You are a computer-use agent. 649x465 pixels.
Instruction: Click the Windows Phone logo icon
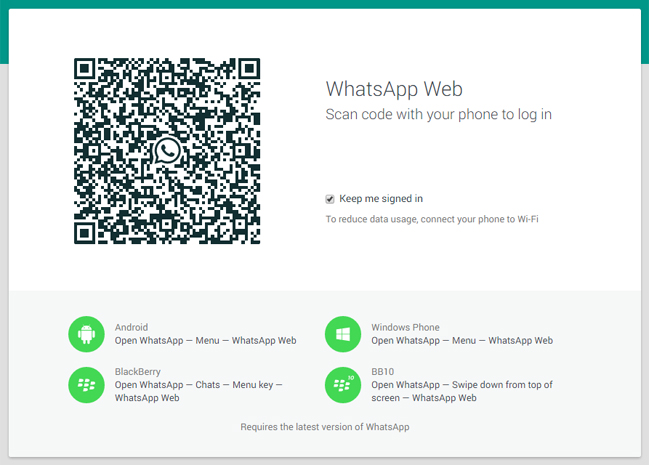pyautogui.click(x=342, y=334)
